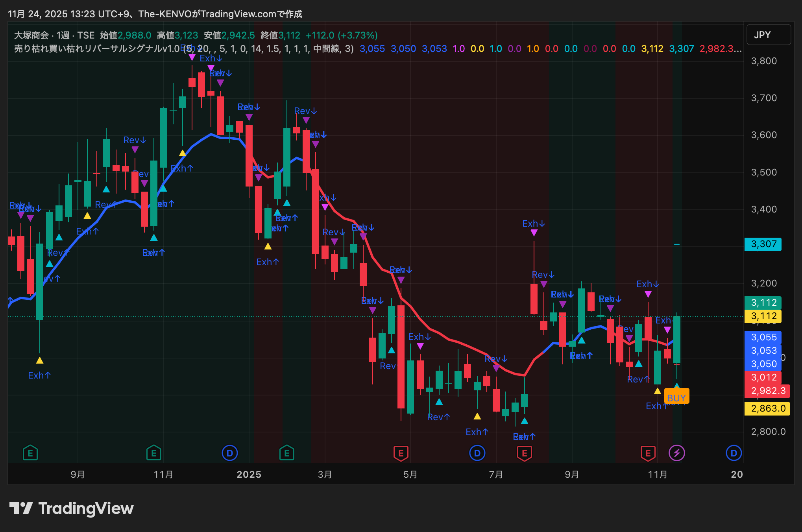The image size is (802, 532).
Task: Click the blue D marker left of 7月
Action: click(x=477, y=453)
